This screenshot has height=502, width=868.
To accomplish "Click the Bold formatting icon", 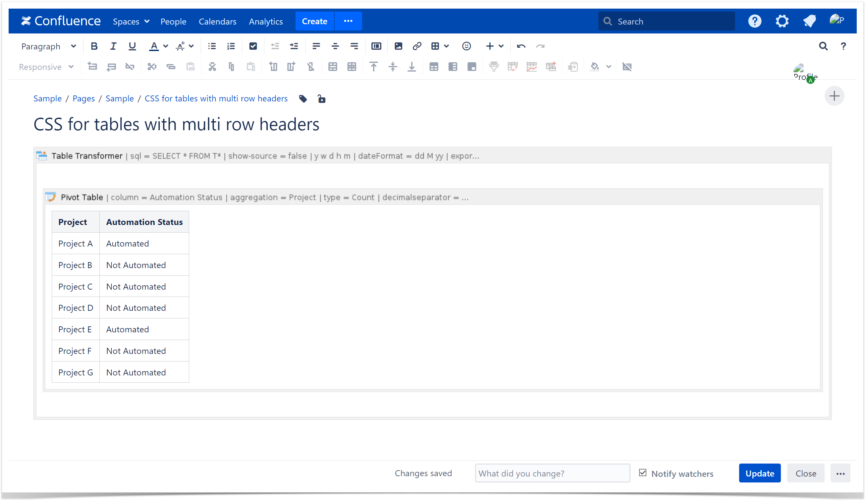I will click(x=94, y=46).
